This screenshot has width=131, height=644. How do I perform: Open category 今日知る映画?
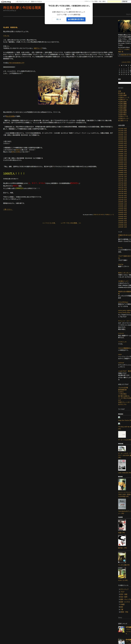122,110
